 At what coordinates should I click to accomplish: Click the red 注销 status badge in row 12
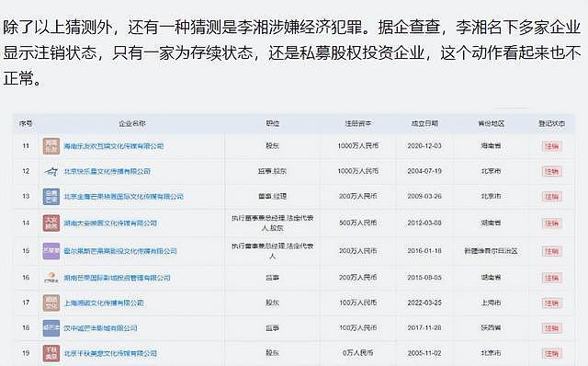(551, 172)
